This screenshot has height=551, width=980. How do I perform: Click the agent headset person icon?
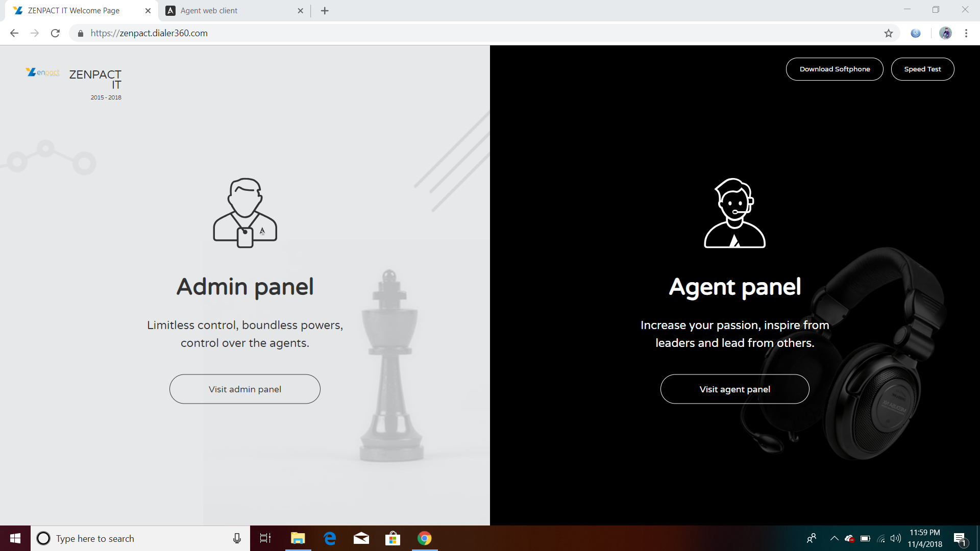tap(734, 213)
